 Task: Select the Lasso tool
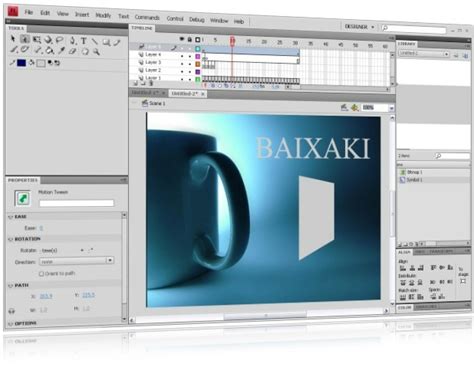click(x=59, y=40)
